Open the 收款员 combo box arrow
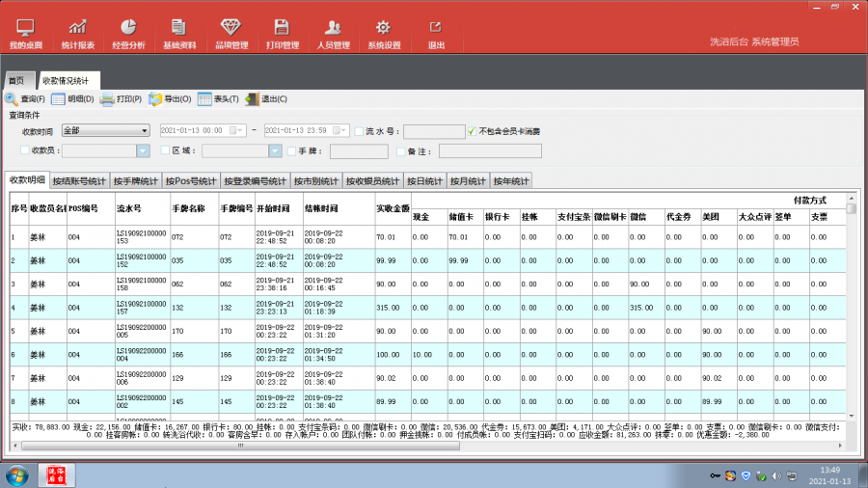Screen dimensions: 868x488 [x=144, y=150]
